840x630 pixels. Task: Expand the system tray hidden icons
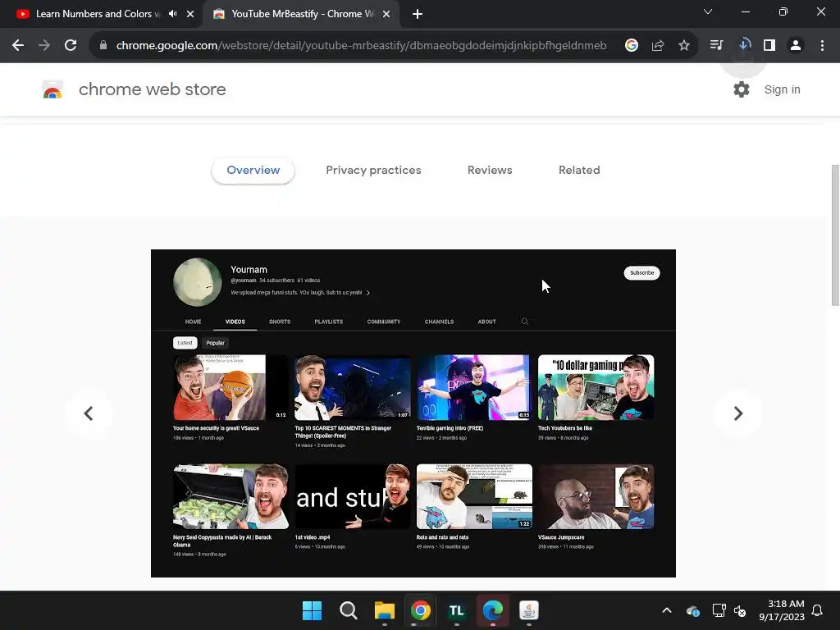click(666, 610)
